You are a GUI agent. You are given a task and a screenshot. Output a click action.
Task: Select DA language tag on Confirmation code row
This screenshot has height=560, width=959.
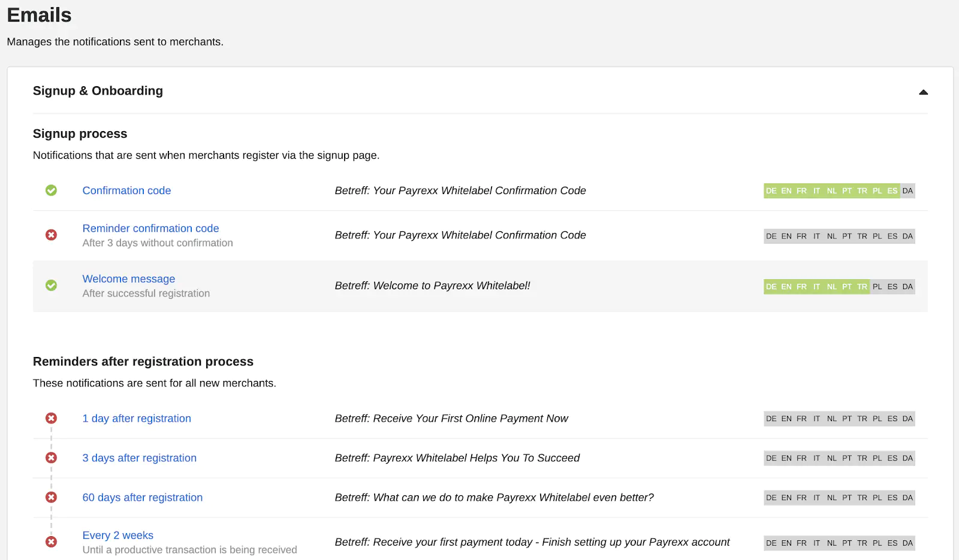point(907,191)
